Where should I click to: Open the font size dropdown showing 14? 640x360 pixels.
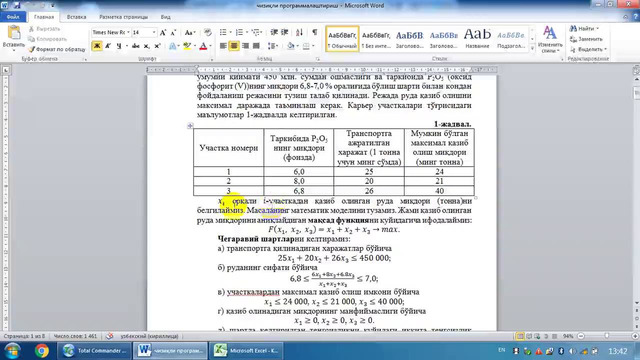click(154, 32)
